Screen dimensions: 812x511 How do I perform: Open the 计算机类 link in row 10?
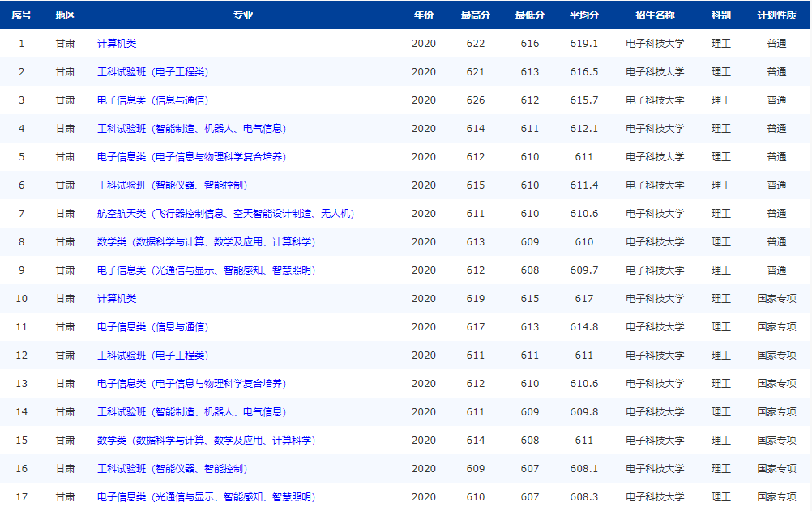(x=117, y=299)
